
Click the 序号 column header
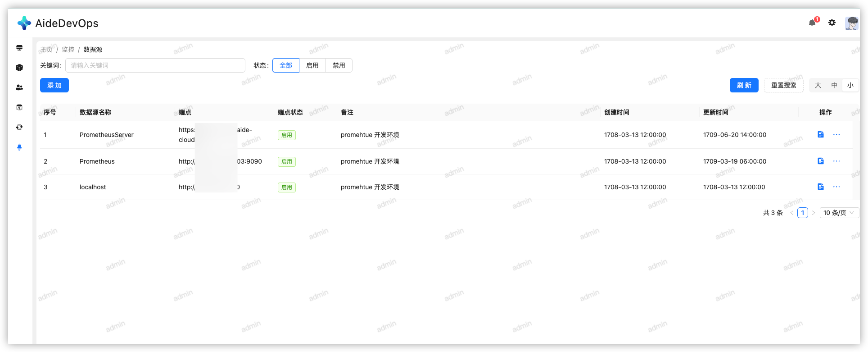pos(50,112)
